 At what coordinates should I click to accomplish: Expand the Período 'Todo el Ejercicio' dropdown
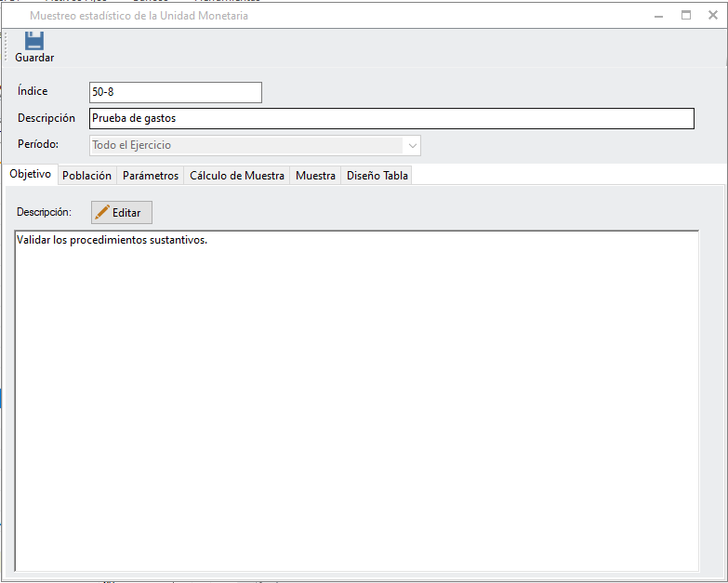pos(411,145)
